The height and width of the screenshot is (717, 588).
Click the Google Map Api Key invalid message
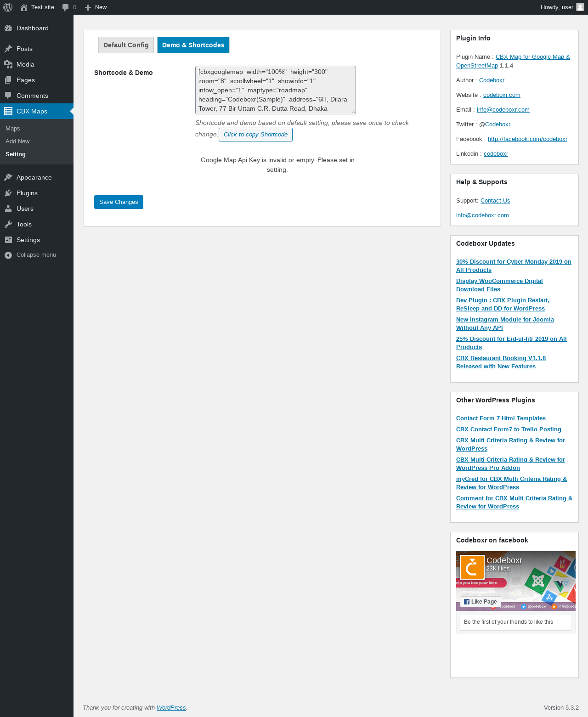click(277, 165)
